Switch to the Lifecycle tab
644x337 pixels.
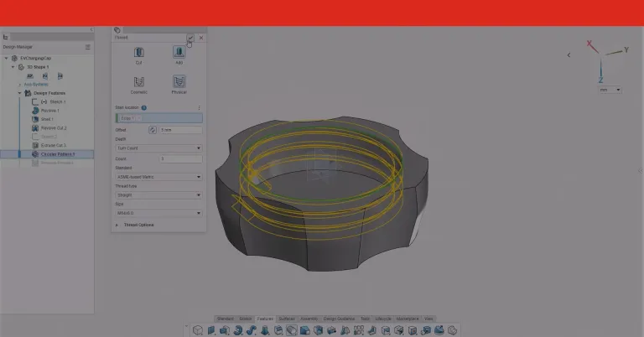click(383, 319)
